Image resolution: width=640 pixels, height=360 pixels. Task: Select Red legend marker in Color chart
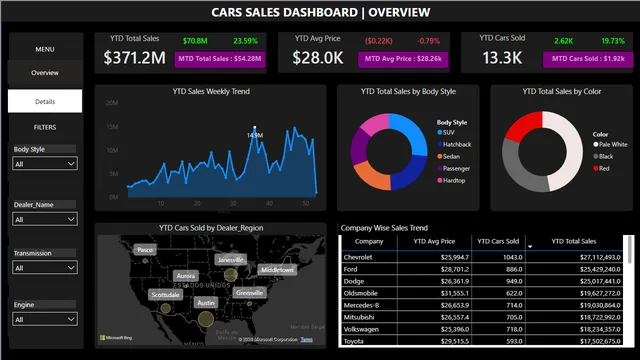click(x=596, y=169)
